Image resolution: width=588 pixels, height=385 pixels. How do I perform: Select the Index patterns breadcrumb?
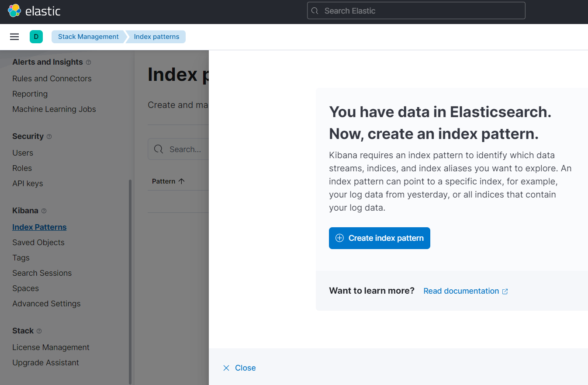click(x=156, y=37)
